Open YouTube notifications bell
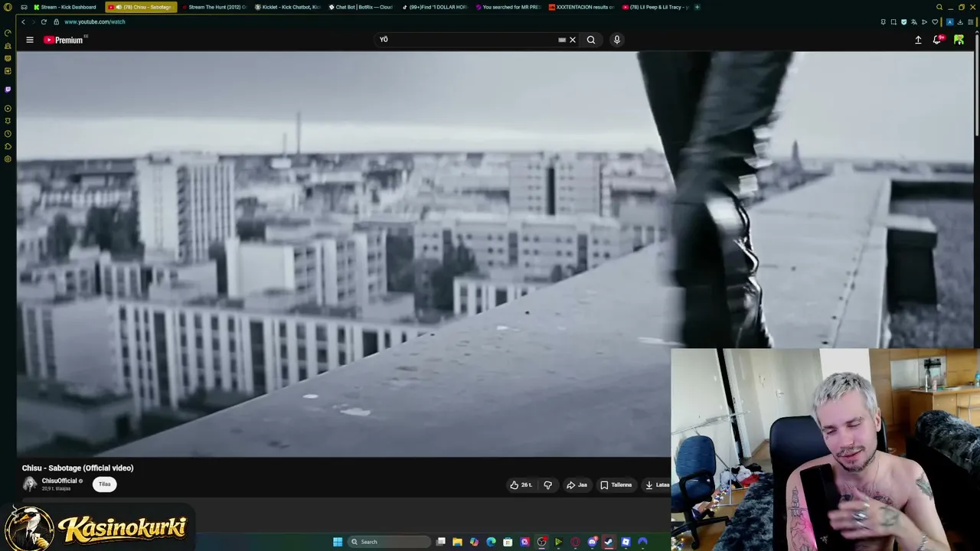 pyautogui.click(x=937, y=40)
